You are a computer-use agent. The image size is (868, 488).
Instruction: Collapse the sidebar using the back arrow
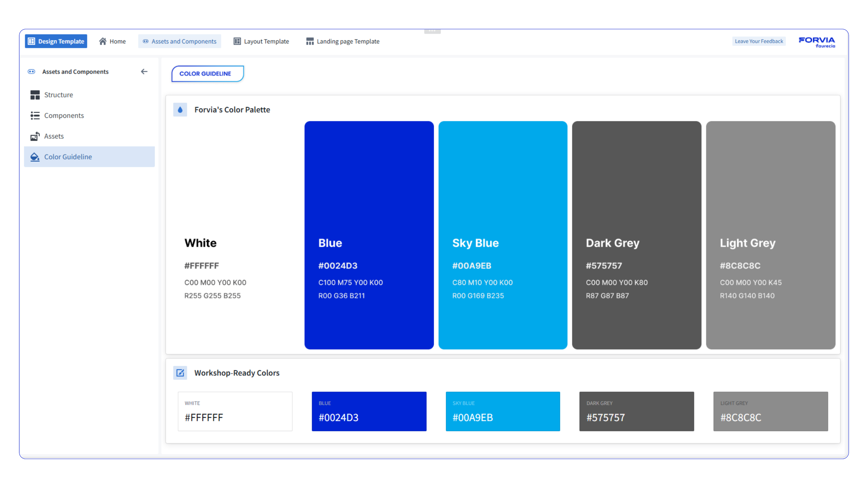[144, 71]
